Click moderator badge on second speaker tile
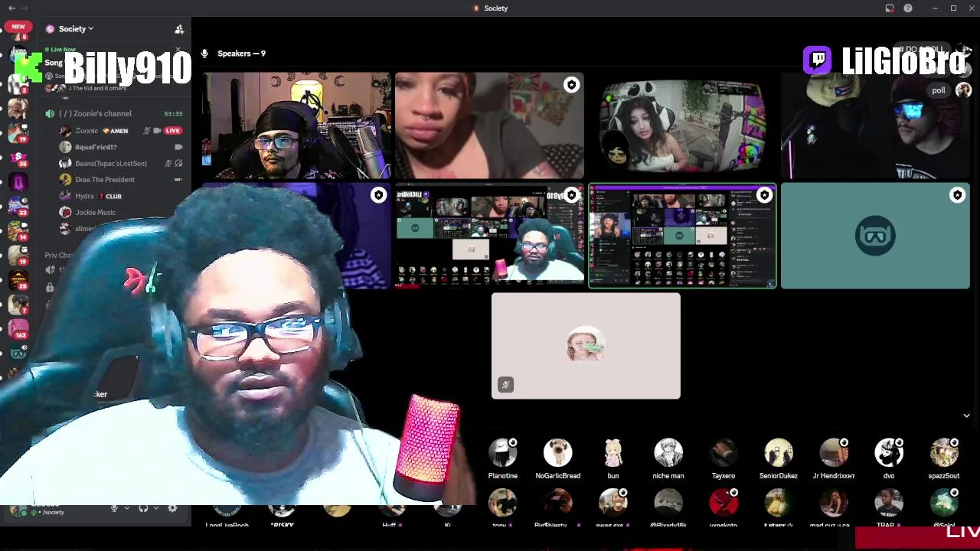Viewport: 980px width, 551px height. [571, 86]
